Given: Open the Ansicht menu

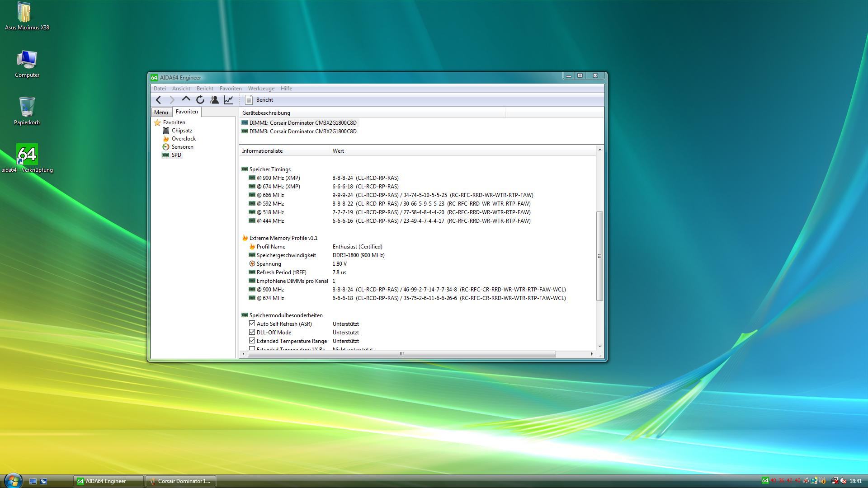Looking at the screenshot, I should click(181, 89).
